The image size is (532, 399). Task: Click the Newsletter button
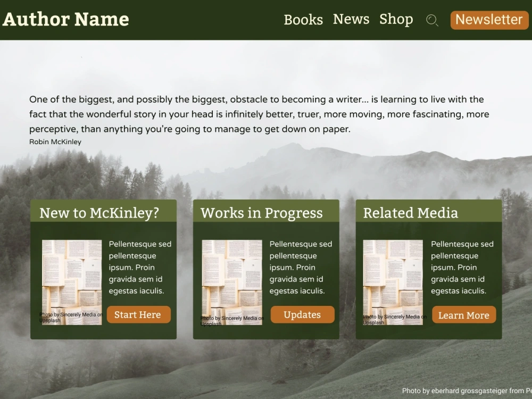pyautogui.click(x=489, y=20)
